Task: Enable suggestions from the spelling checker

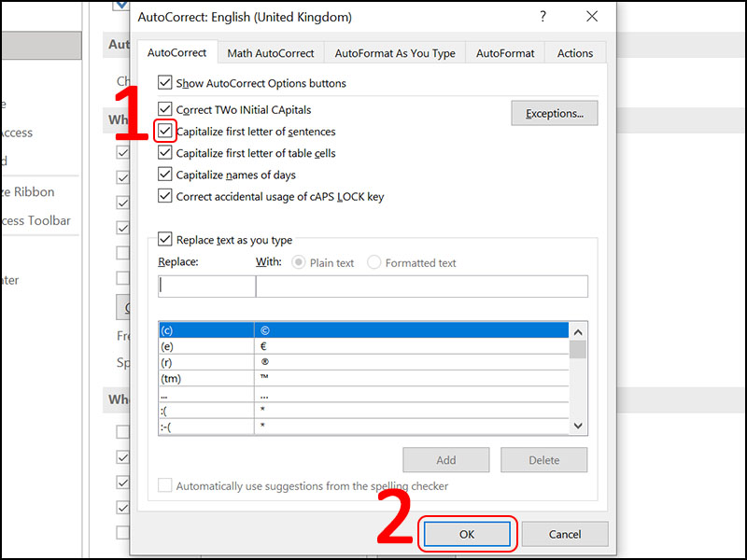Action: (165, 485)
